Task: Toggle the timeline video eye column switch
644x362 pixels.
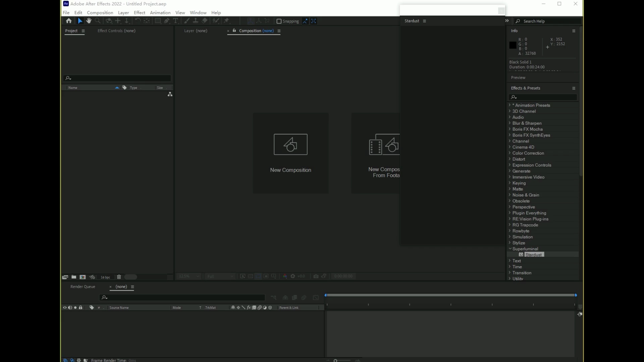Action: [x=65, y=307]
